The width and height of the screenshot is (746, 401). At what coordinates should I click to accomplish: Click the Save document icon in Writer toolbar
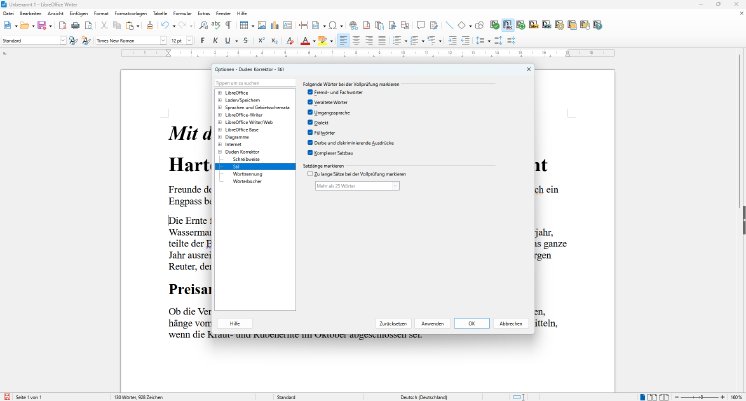click(x=42, y=25)
